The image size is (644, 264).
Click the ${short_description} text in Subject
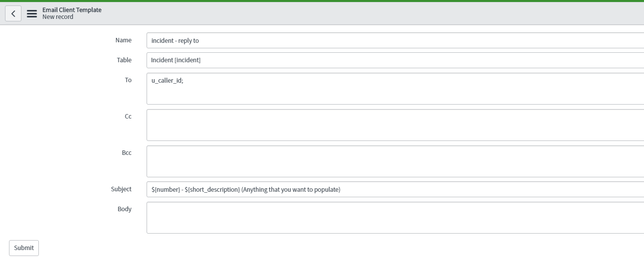(212, 189)
